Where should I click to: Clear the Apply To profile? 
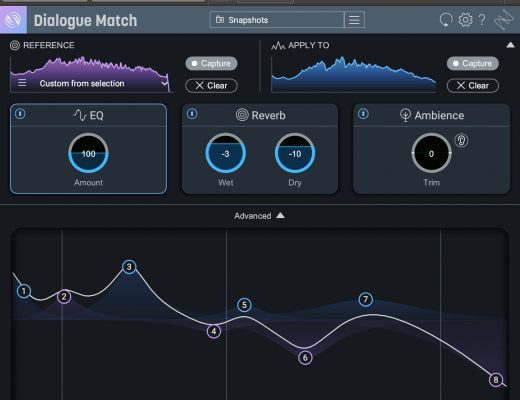(473, 86)
